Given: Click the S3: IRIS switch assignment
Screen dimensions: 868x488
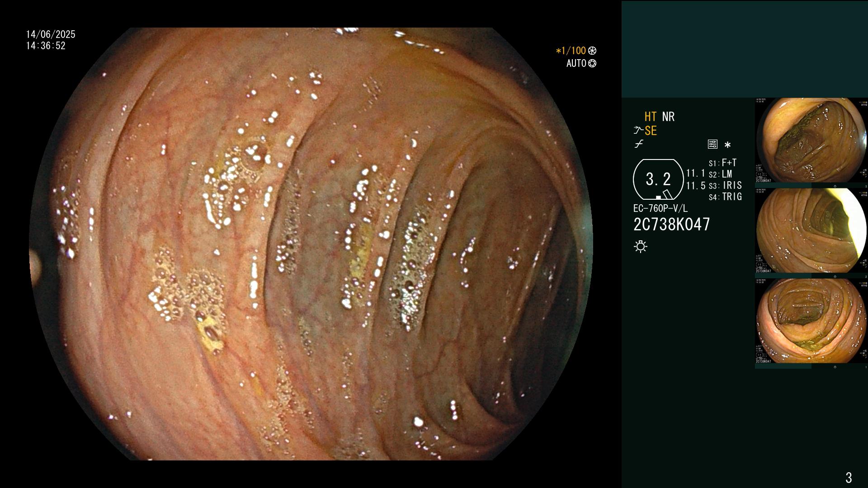Looking at the screenshot, I should pos(725,185).
